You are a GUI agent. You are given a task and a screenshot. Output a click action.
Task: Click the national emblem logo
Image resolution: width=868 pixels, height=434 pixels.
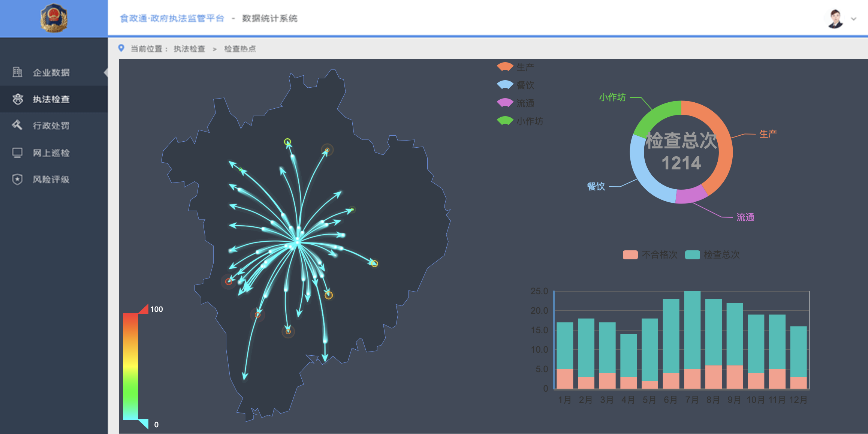[54, 18]
